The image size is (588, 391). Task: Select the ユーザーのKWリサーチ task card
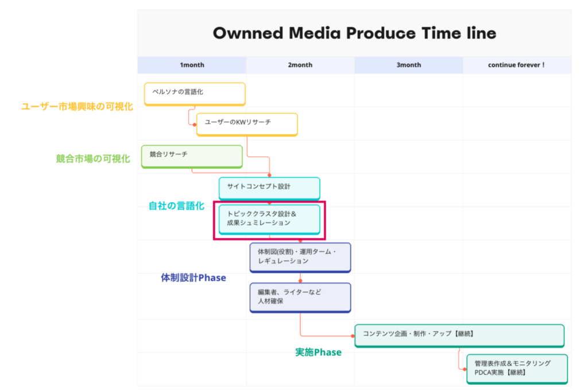[x=247, y=124]
